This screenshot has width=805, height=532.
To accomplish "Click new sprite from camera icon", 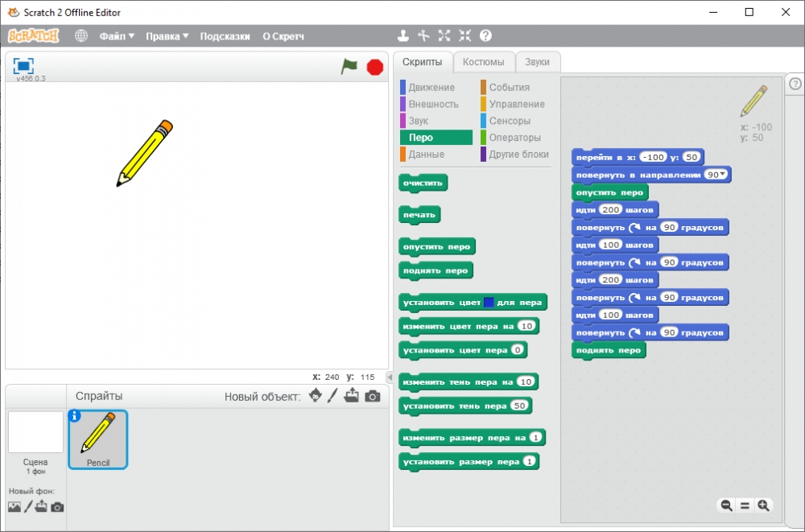I will click(x=372, y=396).
